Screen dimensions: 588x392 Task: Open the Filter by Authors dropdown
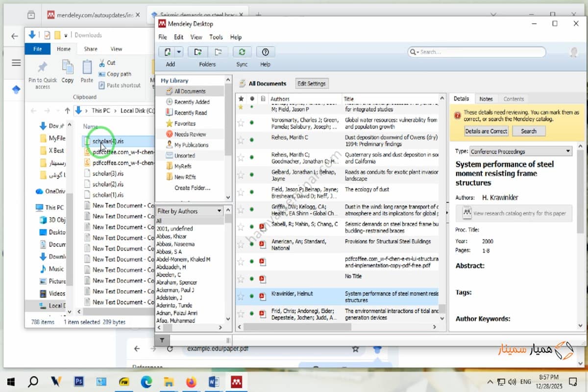(190, 211)
